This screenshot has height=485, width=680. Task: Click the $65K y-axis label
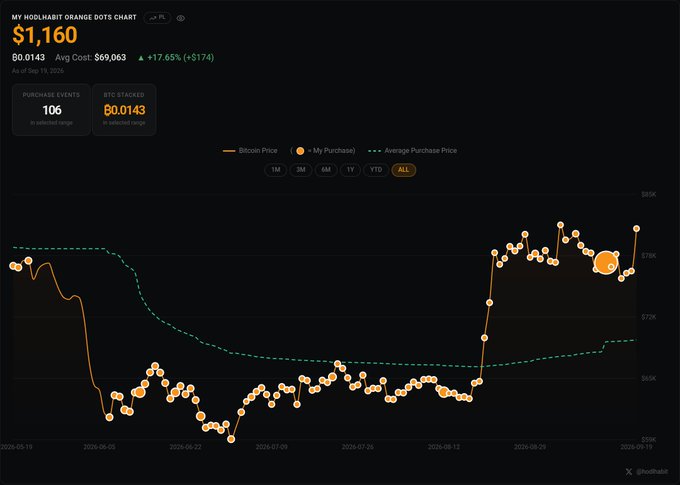649,378
